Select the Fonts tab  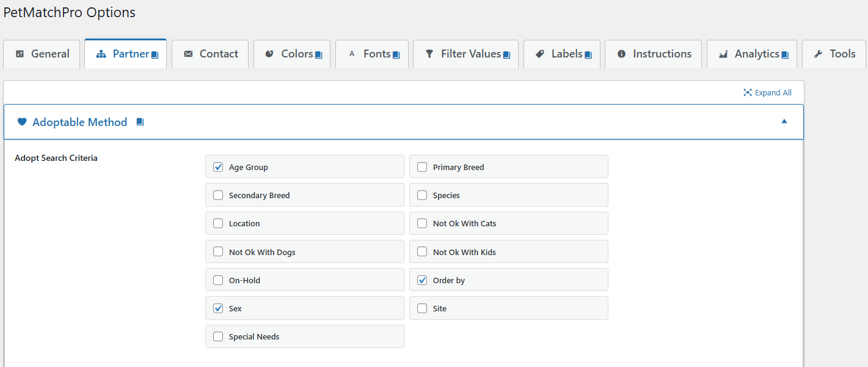(372, 54)
